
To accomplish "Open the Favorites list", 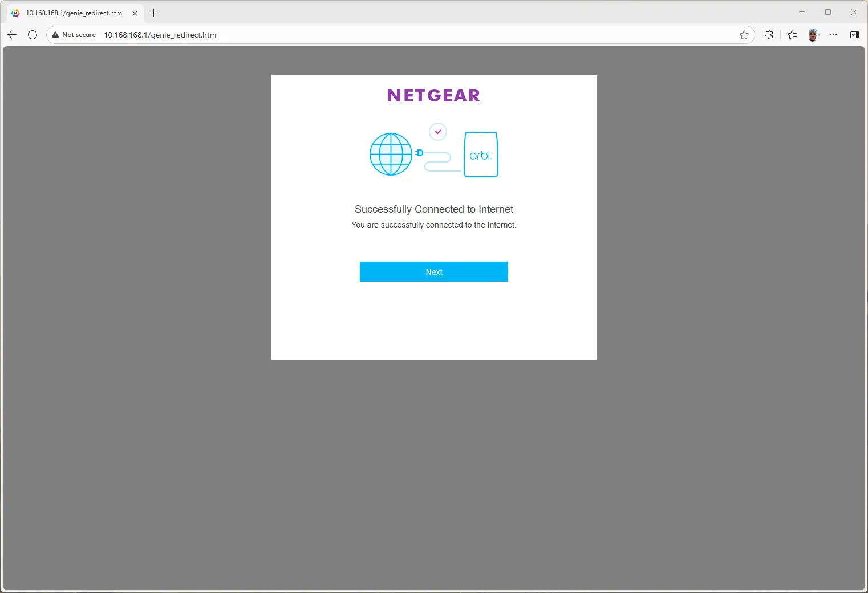I will pos(792,35).
